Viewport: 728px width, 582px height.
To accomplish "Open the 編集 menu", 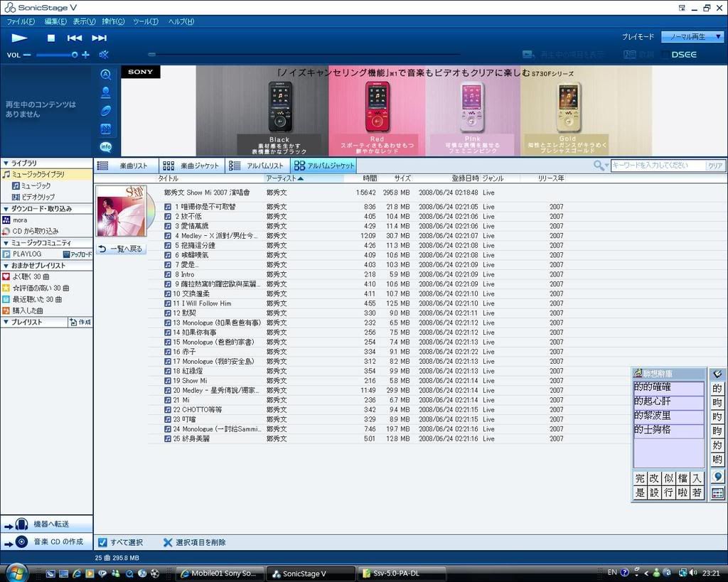I will click(55, 21).
